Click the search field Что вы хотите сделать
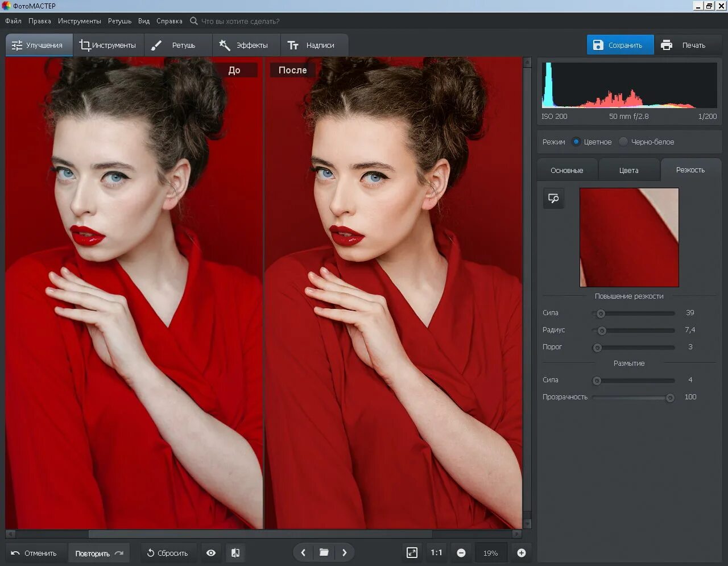Screen dimensions: 728x566 [240, 21]
